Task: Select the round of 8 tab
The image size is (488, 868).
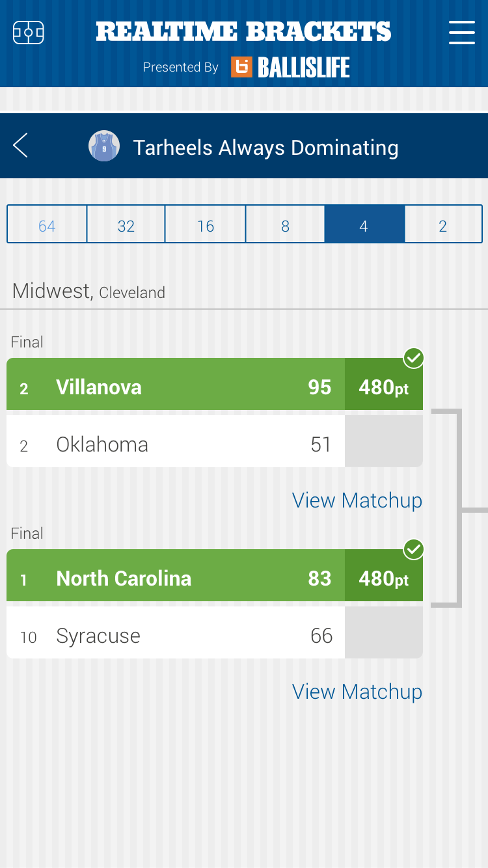Action: pyautogui.click(x=285, y=224)
